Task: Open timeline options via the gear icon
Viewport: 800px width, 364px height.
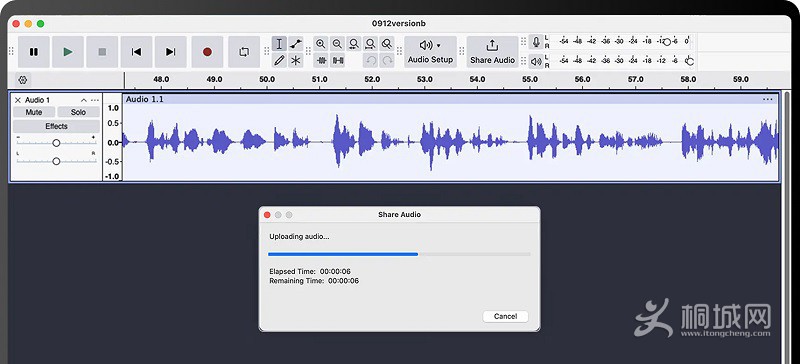Action: click(22, 80)
